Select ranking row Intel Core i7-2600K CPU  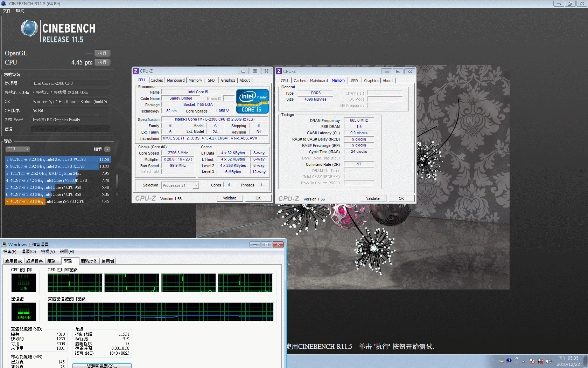(57, 180)
